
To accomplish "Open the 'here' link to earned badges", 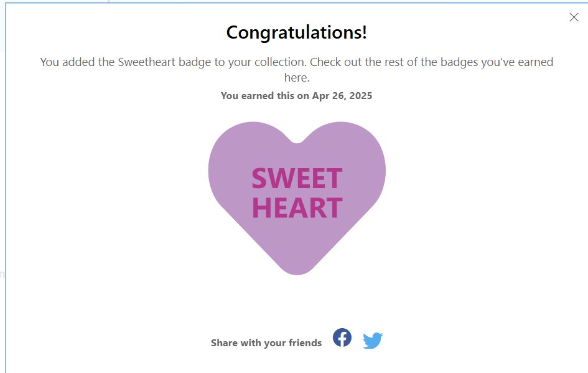I will click(x=297, y=78).
